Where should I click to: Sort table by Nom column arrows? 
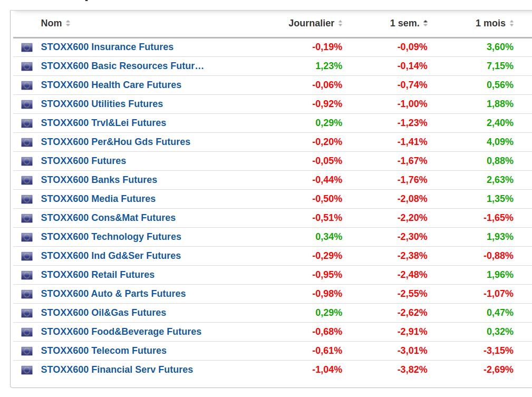68,24
